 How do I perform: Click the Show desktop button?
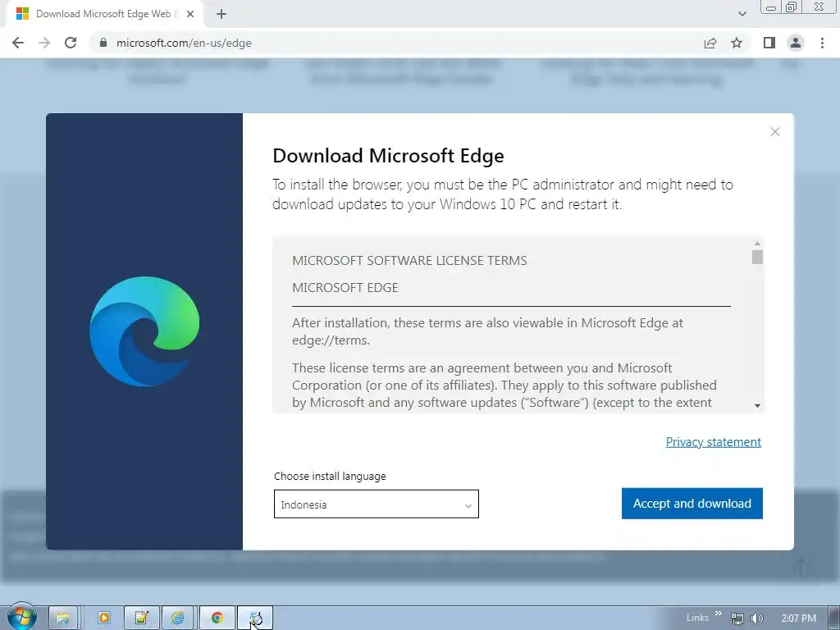834,619
